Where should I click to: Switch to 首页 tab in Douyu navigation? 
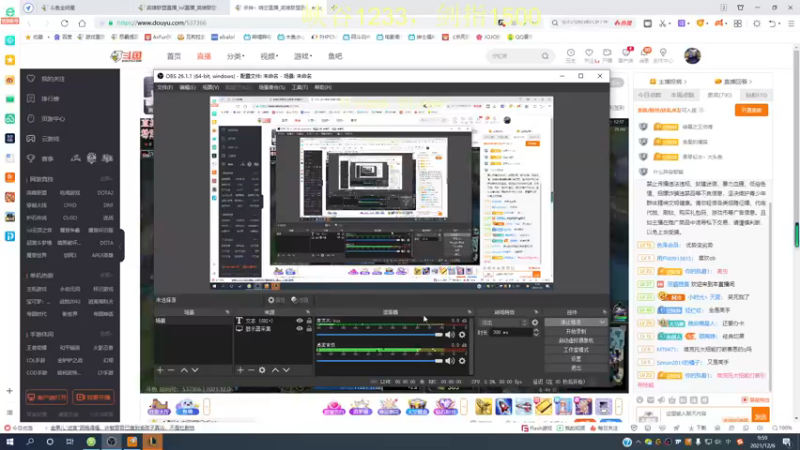click(174, 56)
